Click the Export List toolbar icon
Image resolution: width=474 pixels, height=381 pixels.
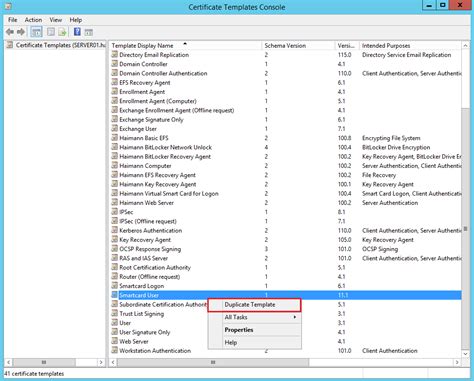(62, 32)
